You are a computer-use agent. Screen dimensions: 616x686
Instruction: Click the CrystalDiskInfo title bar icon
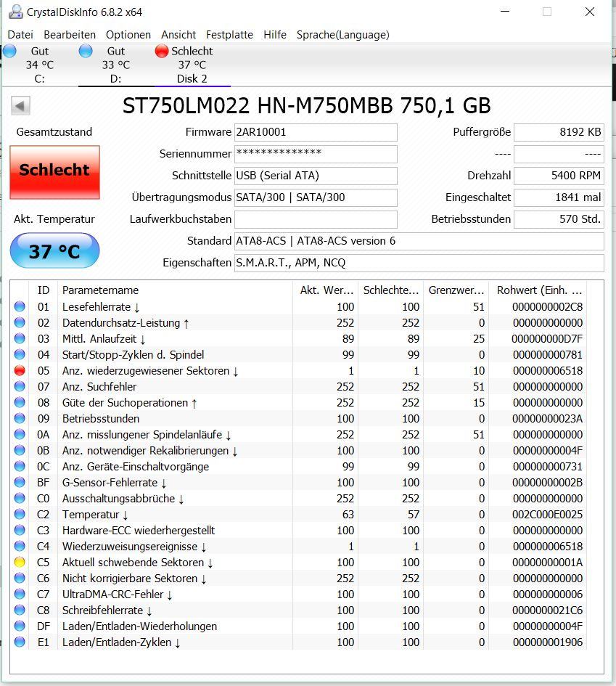click(x=16, y=12)
